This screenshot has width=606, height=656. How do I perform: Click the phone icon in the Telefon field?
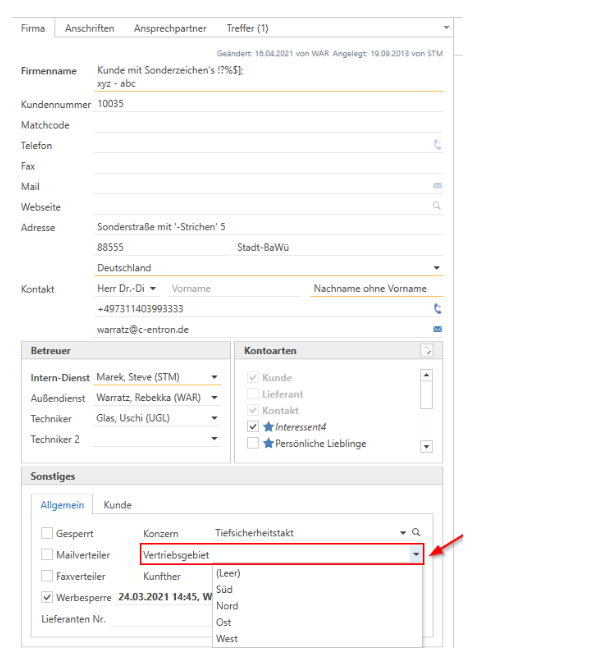[437, 145]
